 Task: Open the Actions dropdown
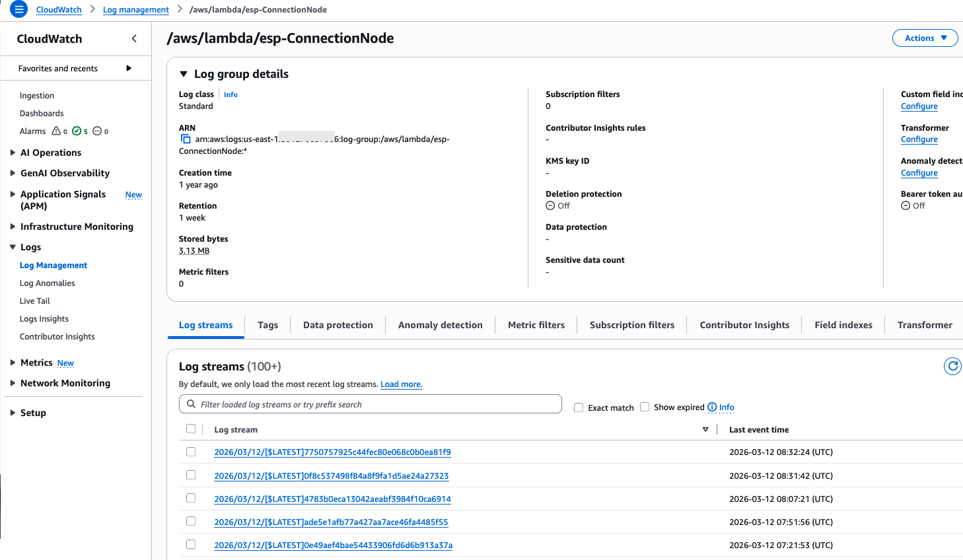click(925, 38)
